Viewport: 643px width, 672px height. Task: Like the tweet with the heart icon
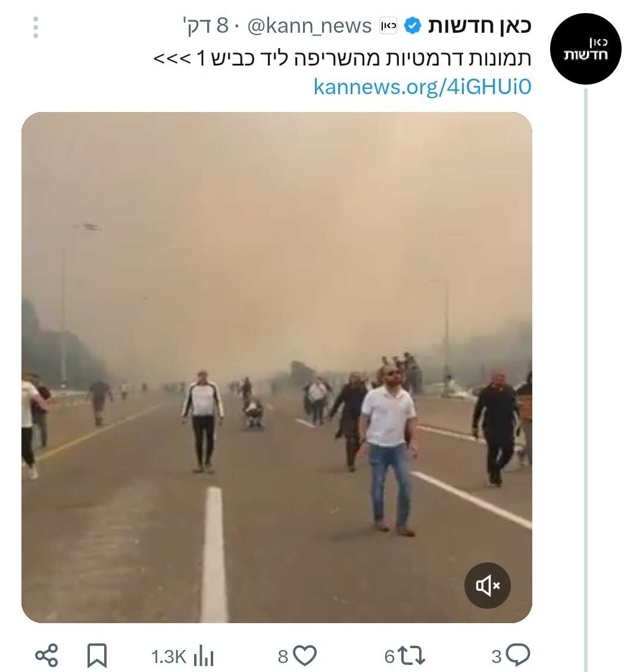click(305, 655)
